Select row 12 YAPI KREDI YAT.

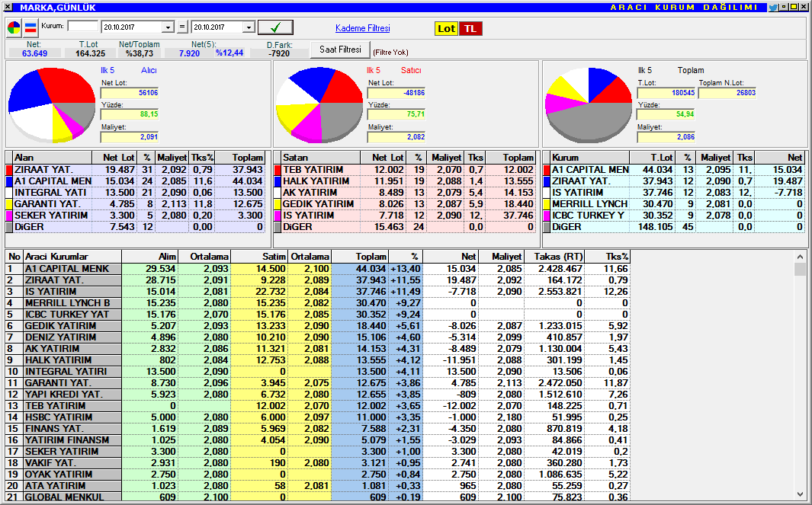point(318,395)
